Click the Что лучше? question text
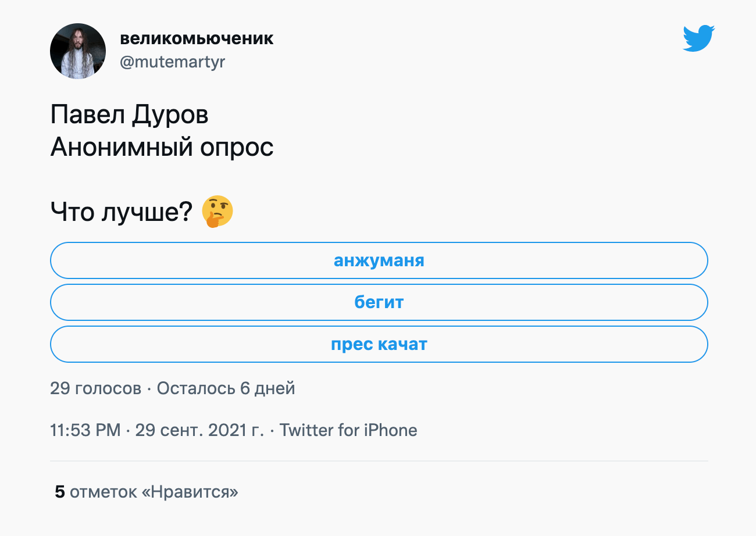The height and width of the screenshot is (536, 756). click(x=122, y=212)
